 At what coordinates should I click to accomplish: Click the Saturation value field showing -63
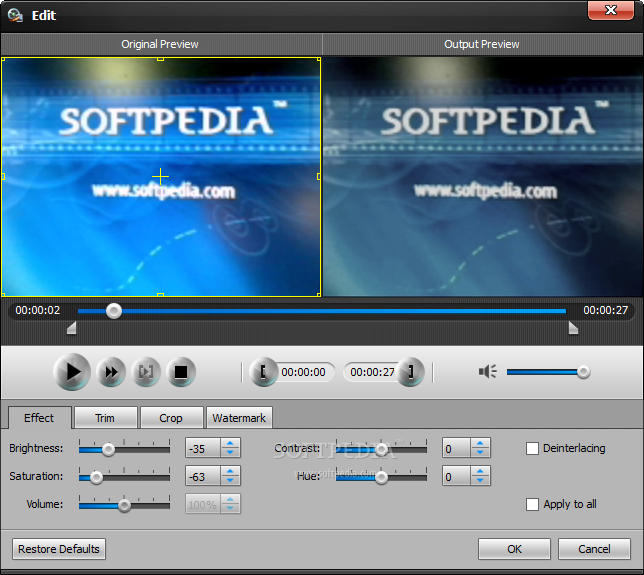203,476
